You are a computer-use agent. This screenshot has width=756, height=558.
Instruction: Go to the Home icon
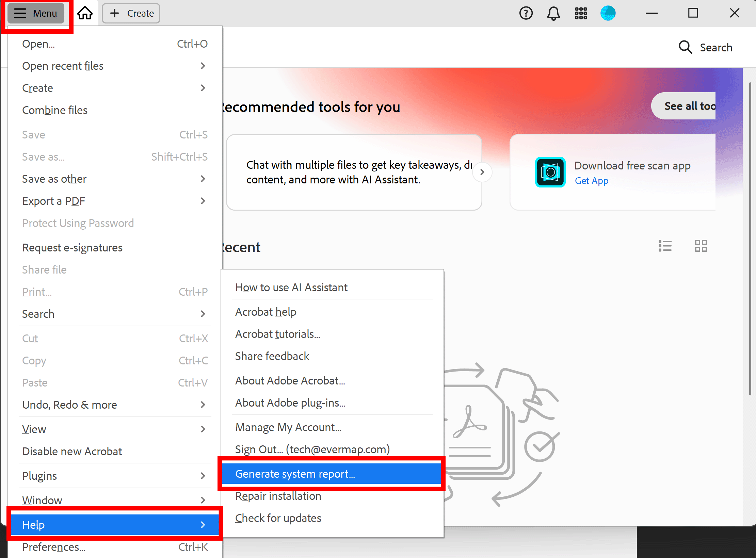point(85,13)
